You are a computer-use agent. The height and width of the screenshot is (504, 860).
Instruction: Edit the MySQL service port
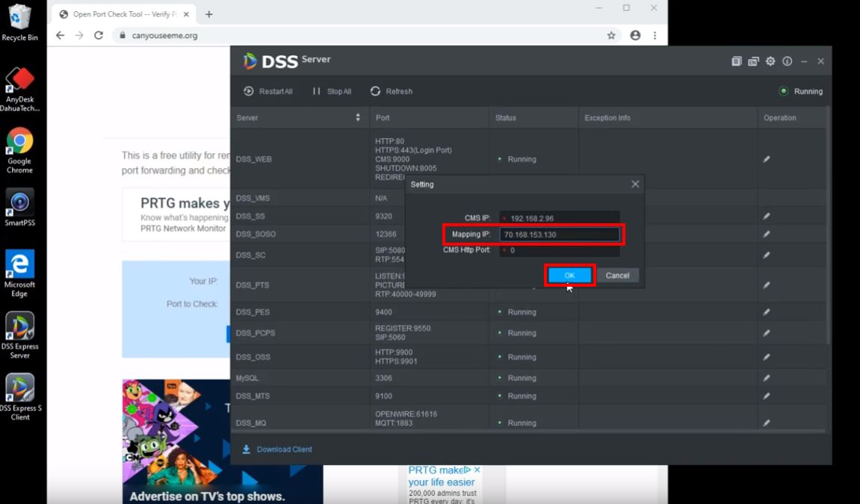tap(766, 378)
